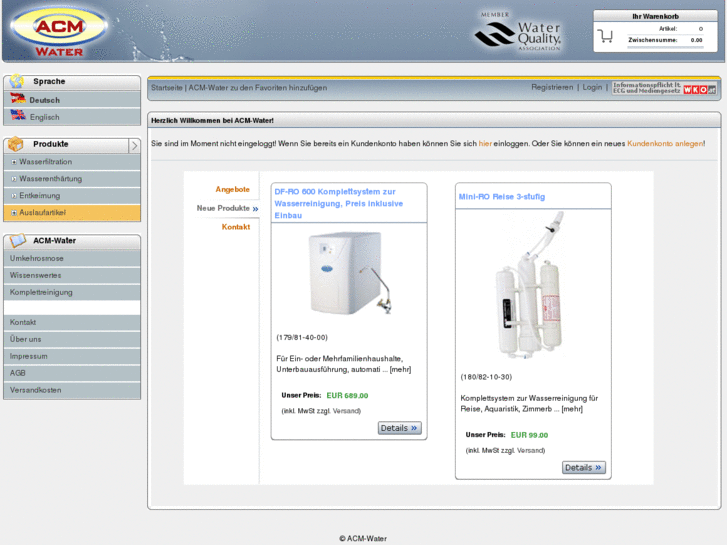Add ACM-Water to favorites link

point(258,88)
